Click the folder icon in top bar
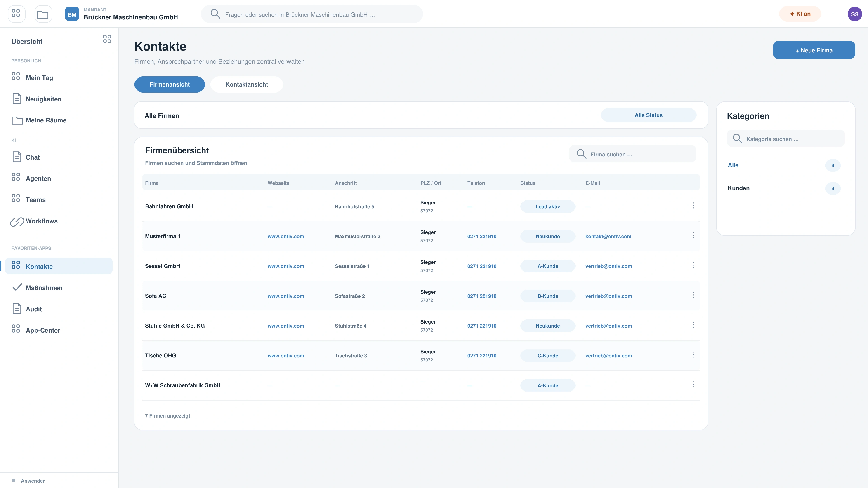Image resolution: width=868 pixels, height=488 pixels. [43, 14]
